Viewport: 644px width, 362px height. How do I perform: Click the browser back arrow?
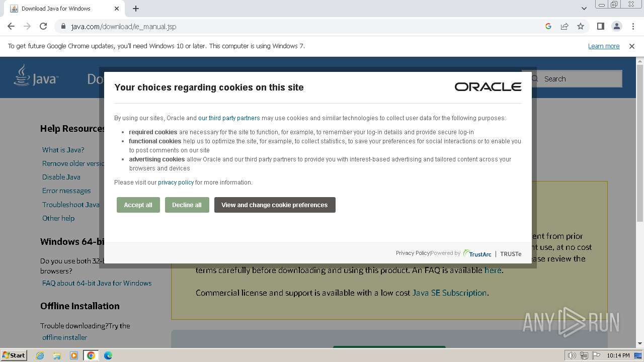(11, 26)
